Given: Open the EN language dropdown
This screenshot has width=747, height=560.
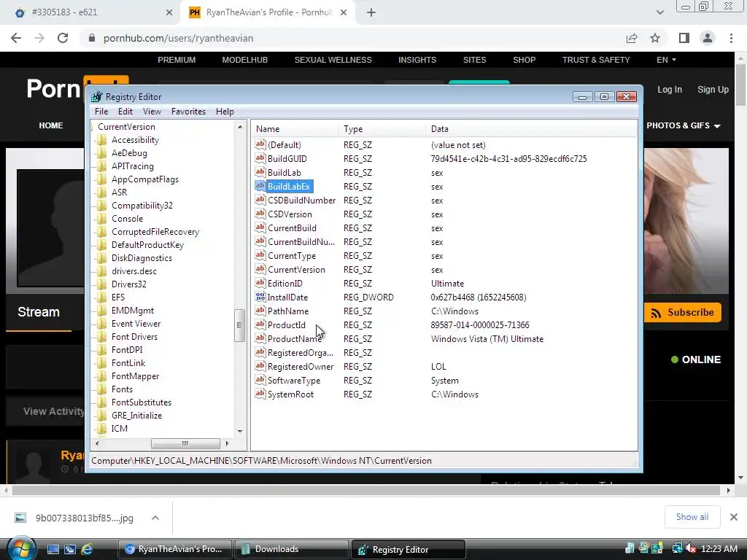Looking at the screenshot, I should coord(666,60).
